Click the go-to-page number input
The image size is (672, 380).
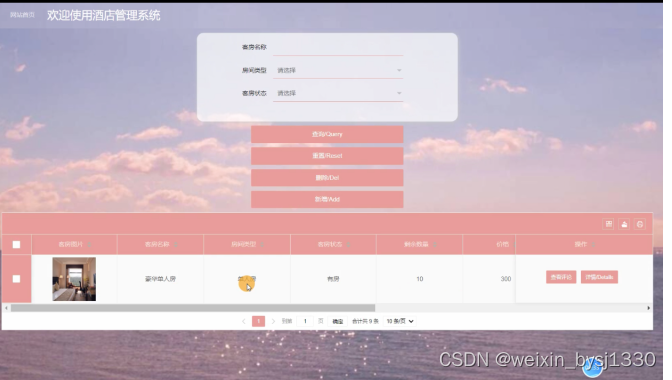click(305, 321)
